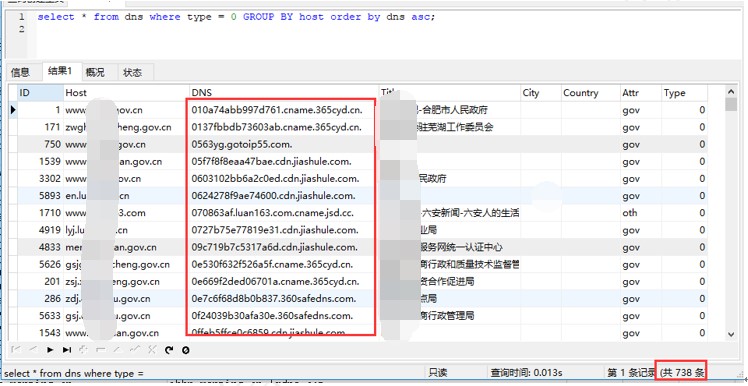Click the refresh results icon

click(169, 350)
